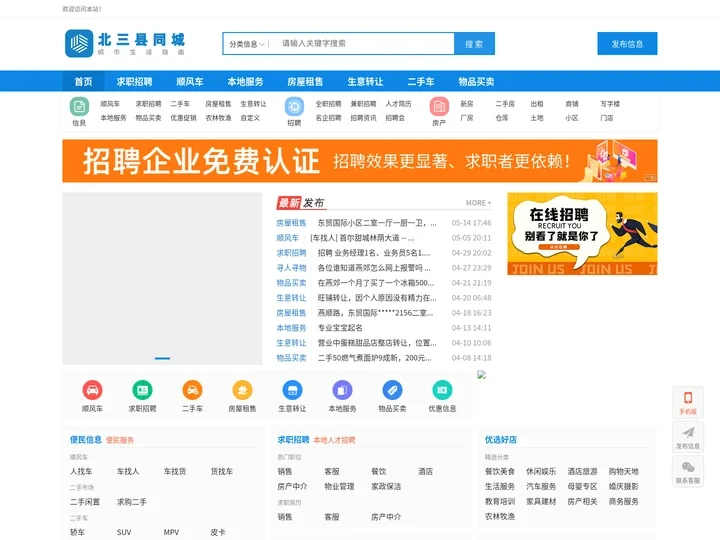Click 新房 in the 房产 submenu
Image resolution: width=720 pixels, height=540 pixels.
[x=467, y=104]
